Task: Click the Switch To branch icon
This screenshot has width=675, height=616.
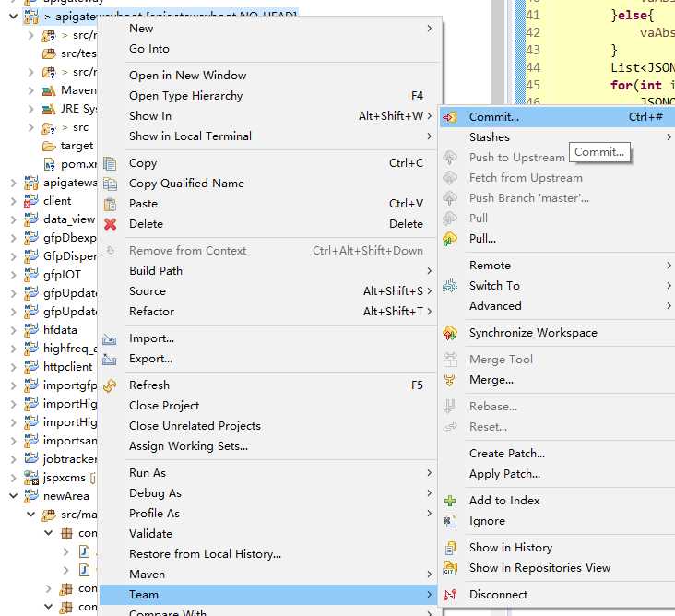Action: pyautogui.click(x=450, y=285)
